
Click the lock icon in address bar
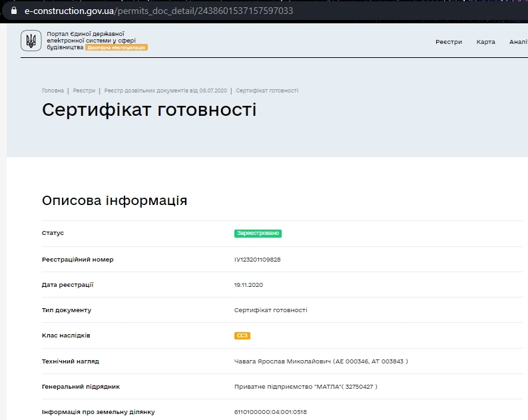[14, 11]
